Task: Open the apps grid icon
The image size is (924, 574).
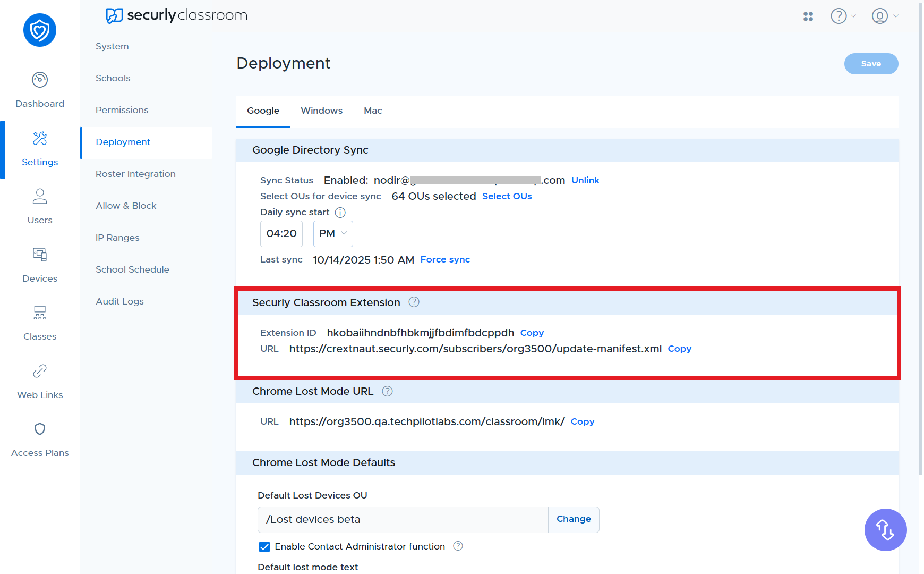Action: (808, 16)
